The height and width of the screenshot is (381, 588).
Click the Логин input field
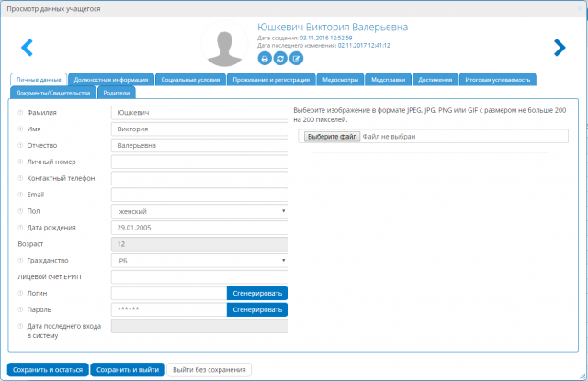169,294
